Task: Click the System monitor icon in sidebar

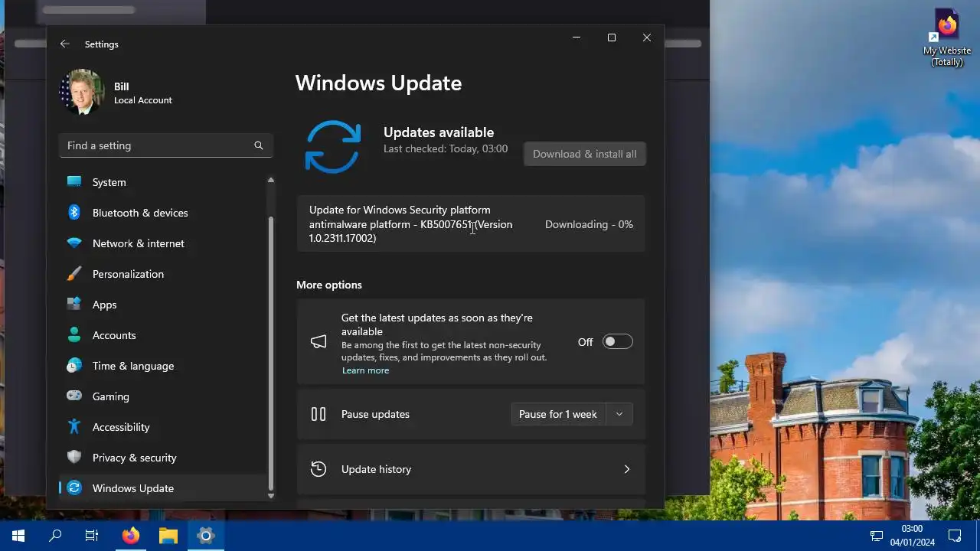Action: pos(74,182)
